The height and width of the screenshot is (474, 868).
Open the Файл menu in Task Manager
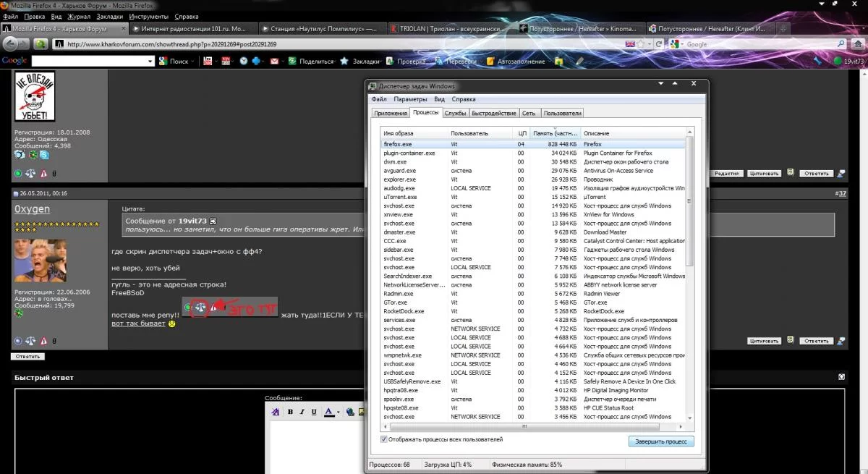pos(379,99)
